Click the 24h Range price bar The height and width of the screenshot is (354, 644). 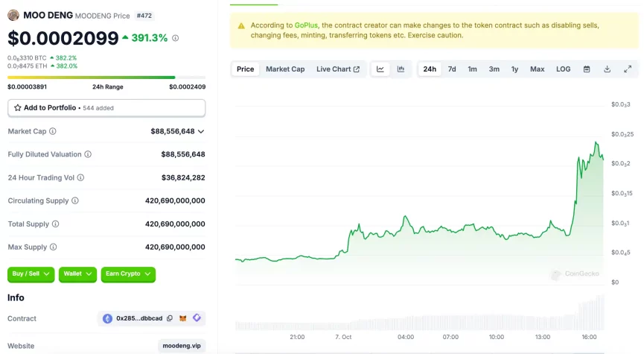pyautogui.click(x=106, y=77)
